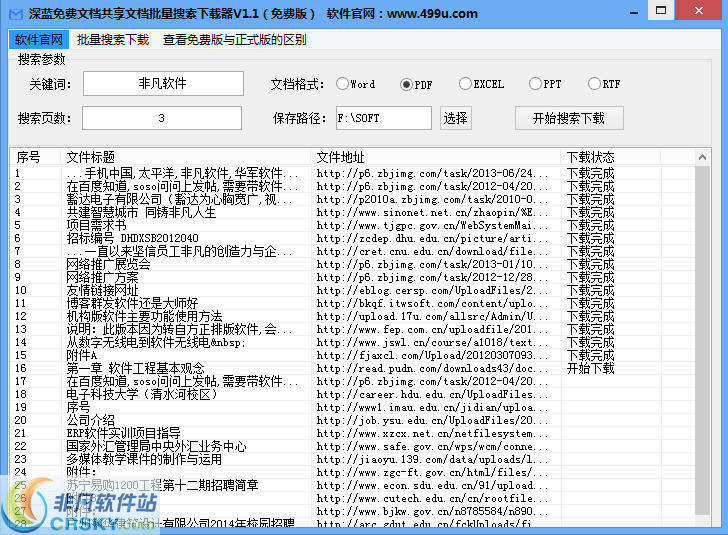Click URL starting http://www.sinonet.net.cn/zhaopin

432,213
